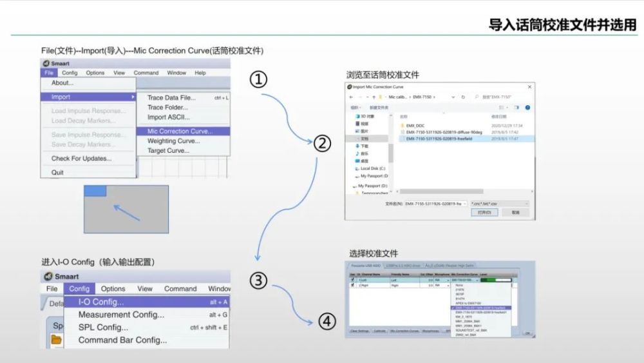Click the back arrow in Import dialog
The width and height of the screenshot is (644, 363).
(x=351, y=97)
